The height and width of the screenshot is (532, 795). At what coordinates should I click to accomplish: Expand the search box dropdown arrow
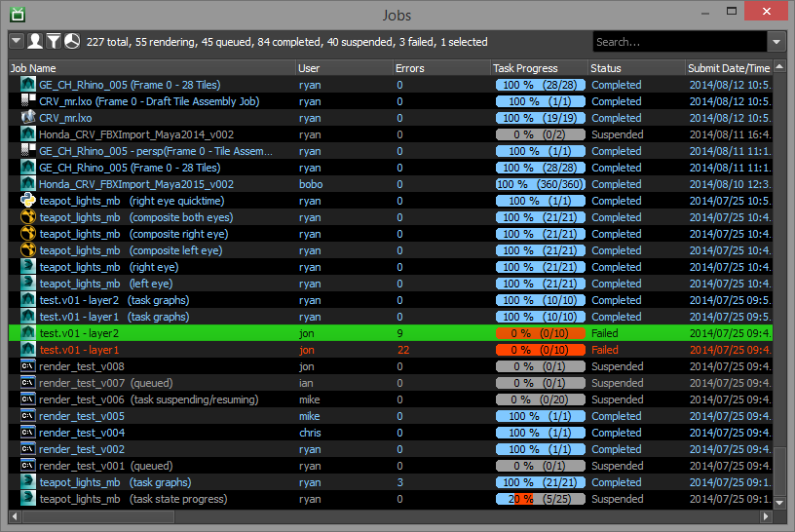coord(776,42)
